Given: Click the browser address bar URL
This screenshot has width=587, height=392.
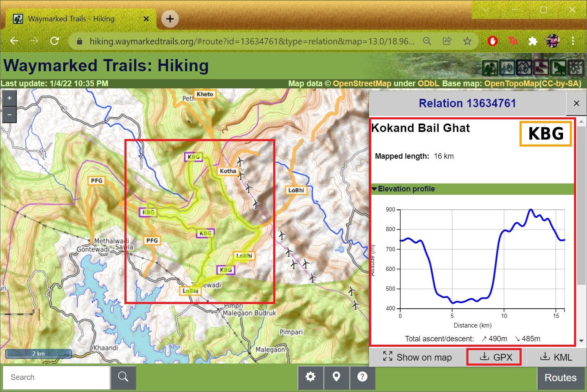Looking at the screenshot, I should pyautogui.click(x=252, y=41).
